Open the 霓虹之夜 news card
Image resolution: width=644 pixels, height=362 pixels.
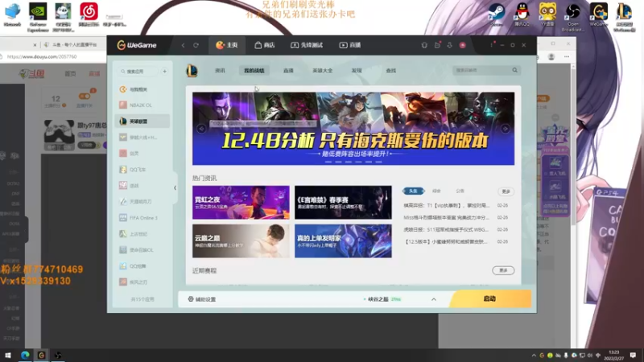(x=241, y=203)
